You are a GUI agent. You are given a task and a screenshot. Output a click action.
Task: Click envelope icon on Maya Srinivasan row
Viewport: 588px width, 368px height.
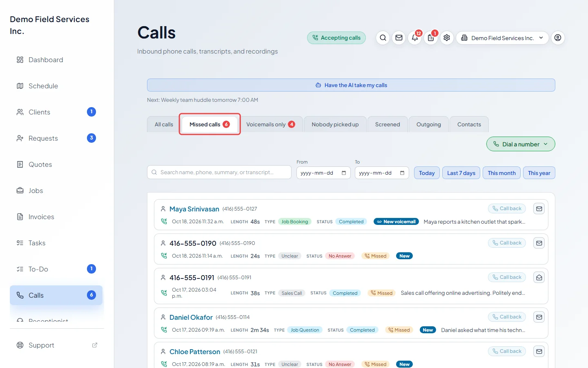[539, 209]
